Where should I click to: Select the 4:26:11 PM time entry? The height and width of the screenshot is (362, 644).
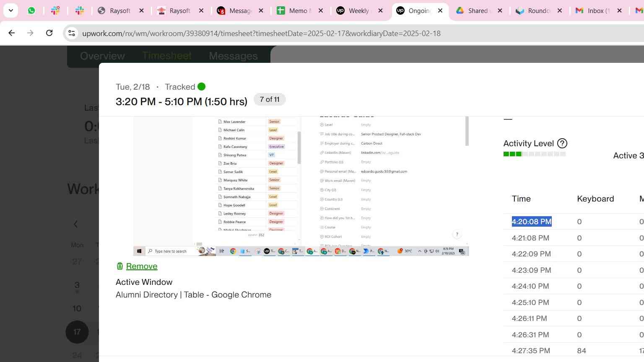pos(529,318)
